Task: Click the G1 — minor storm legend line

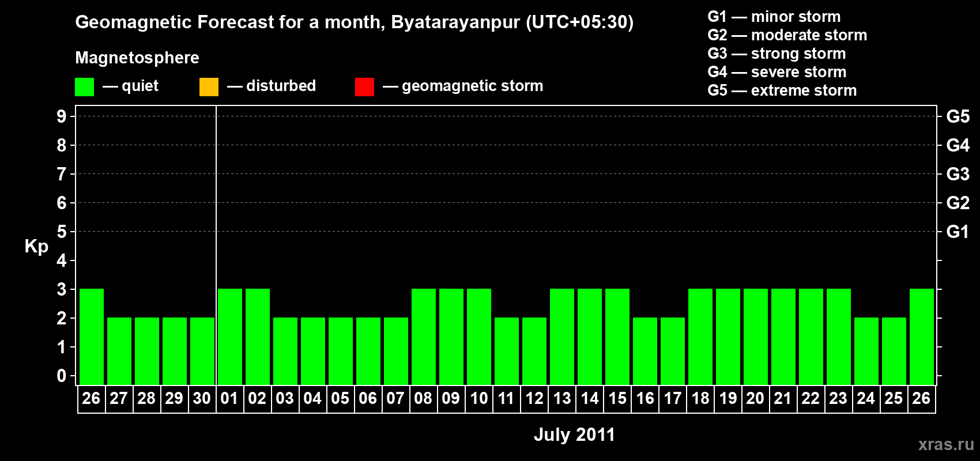Action: (x=774, y=17)
